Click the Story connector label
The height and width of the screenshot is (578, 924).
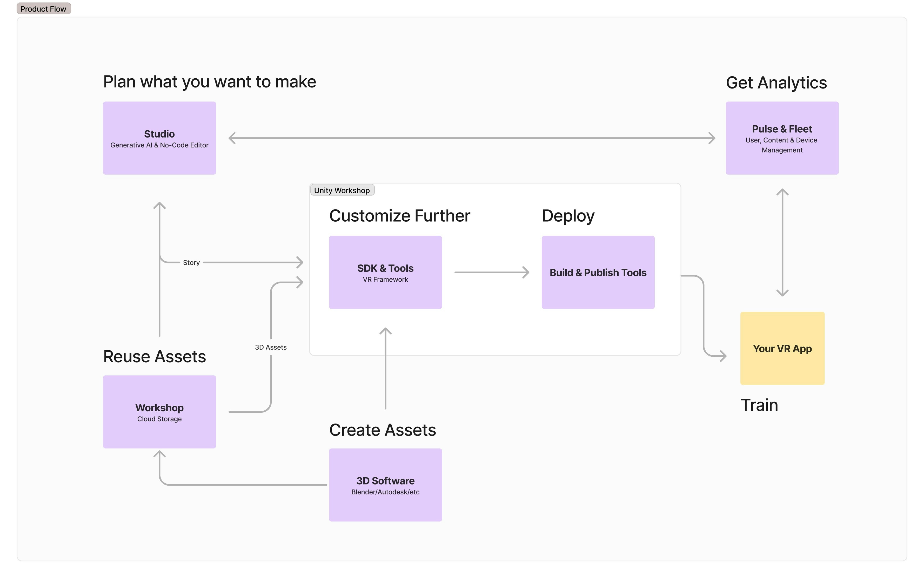tap(191, 263)
